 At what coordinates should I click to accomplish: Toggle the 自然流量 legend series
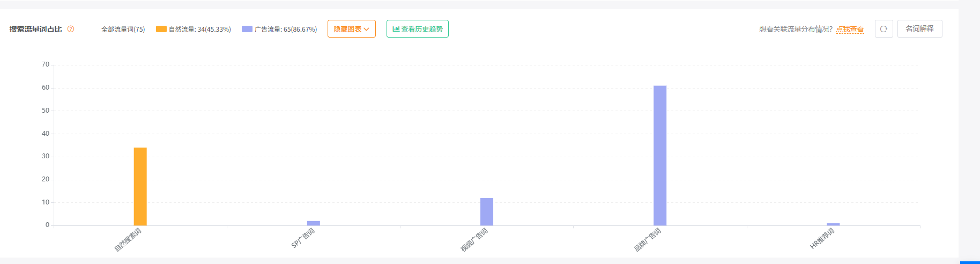[x=194, y=29]
